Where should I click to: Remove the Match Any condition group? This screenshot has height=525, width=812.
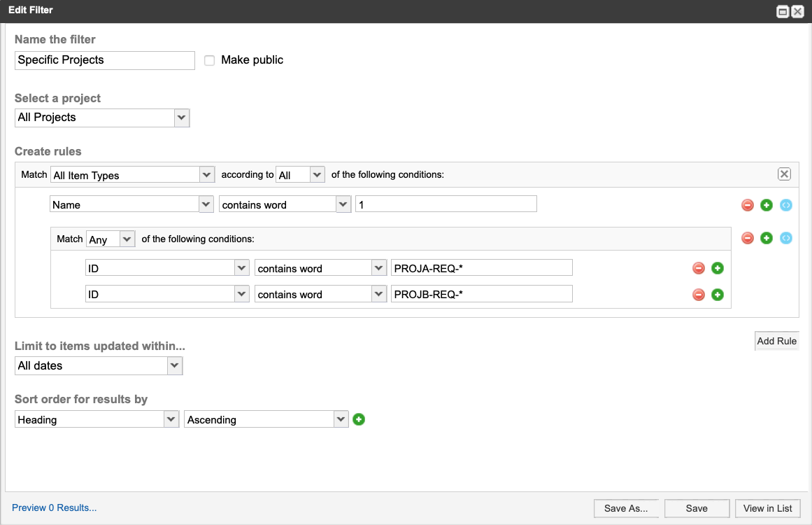[747, 238]
